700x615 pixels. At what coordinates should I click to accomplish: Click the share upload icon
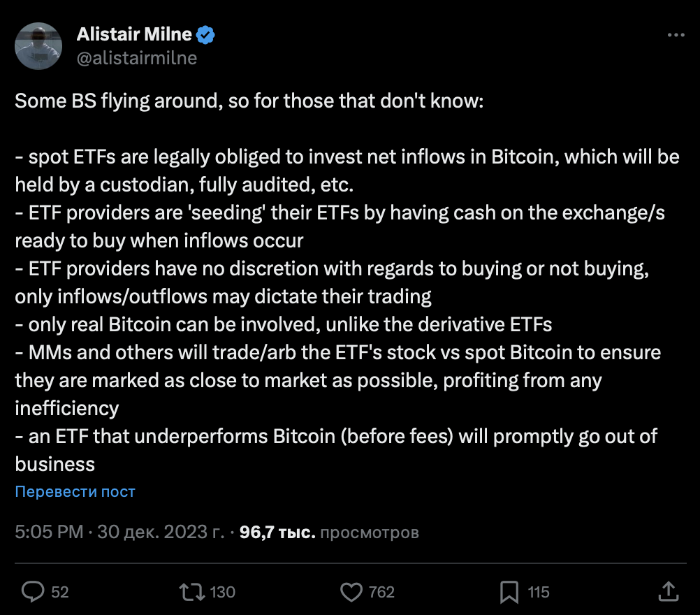coord(667,591)
